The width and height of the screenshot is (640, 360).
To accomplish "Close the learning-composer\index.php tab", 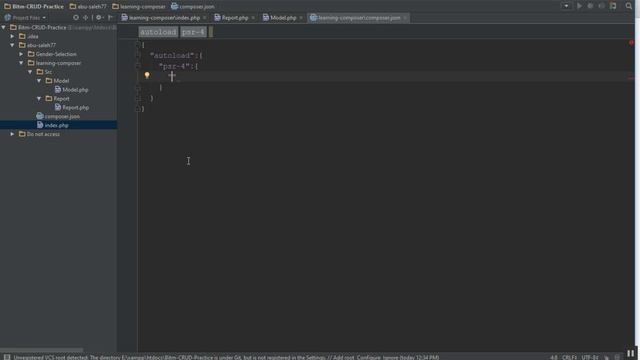I will 204,18.
